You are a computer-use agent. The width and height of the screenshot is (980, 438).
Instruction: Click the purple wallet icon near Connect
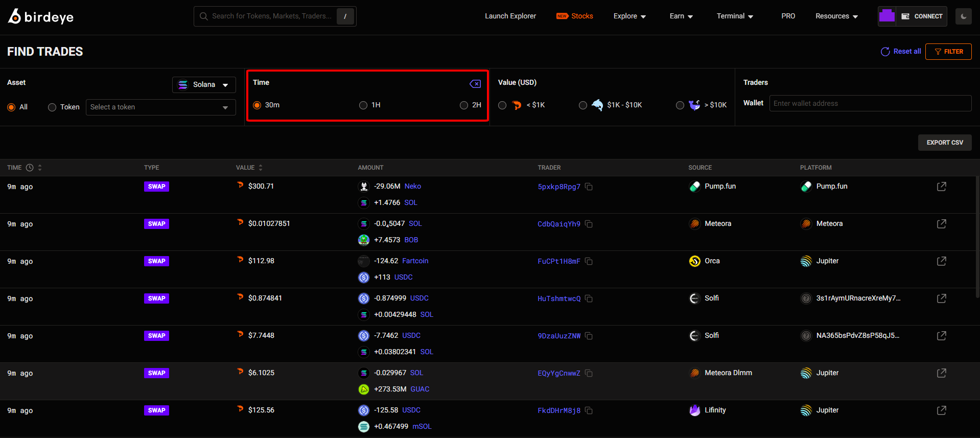coord(886,16)
